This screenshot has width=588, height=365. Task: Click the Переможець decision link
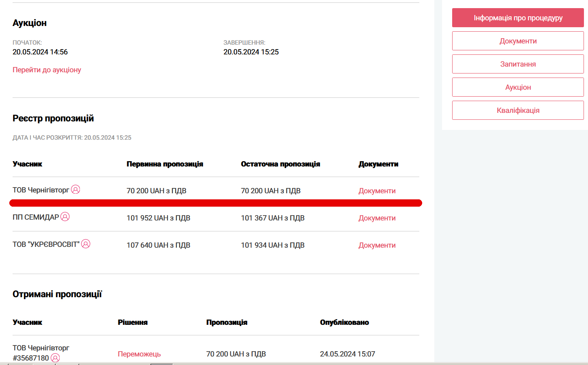click(139, 354)
